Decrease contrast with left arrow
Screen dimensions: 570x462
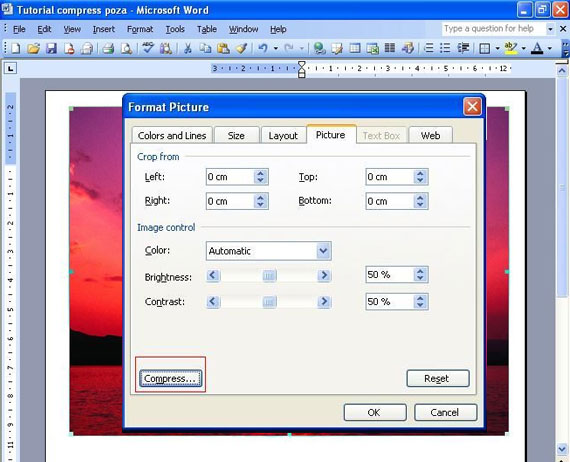(213, 302)
